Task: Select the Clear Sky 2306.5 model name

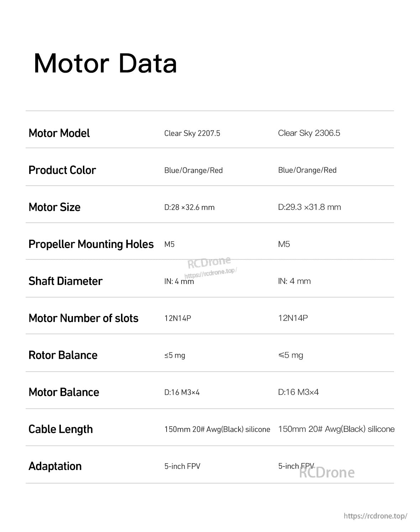Action: [x=309, y=133]
